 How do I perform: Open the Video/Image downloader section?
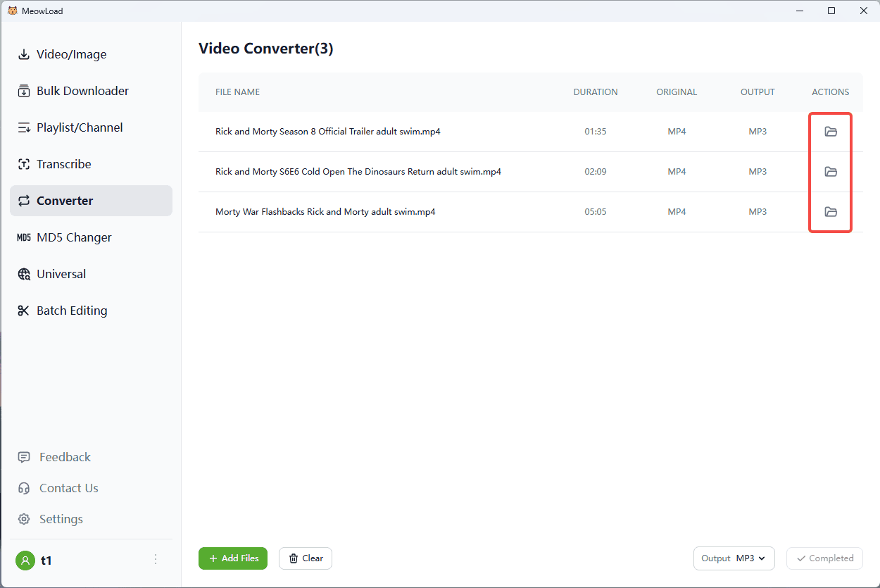[x=71, y=54]
